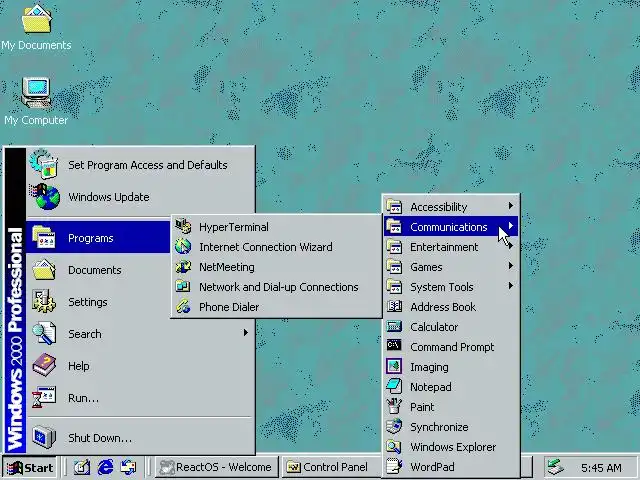Screen dimensions: 640x480
Task: Click "Phone Dialer" text
Action: (229, 307)
